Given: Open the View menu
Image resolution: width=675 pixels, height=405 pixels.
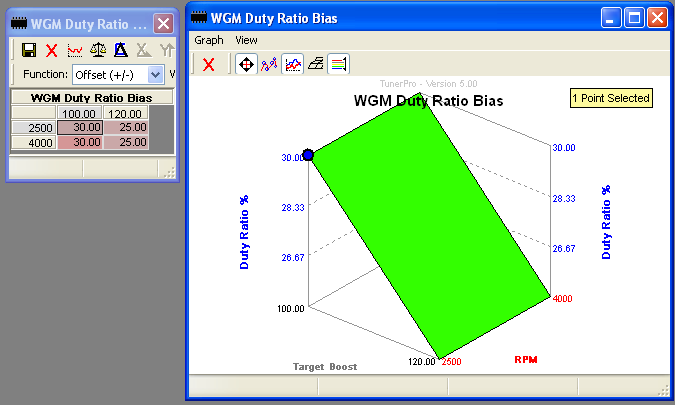Looking at the screenshot, I should coord(246,40).
